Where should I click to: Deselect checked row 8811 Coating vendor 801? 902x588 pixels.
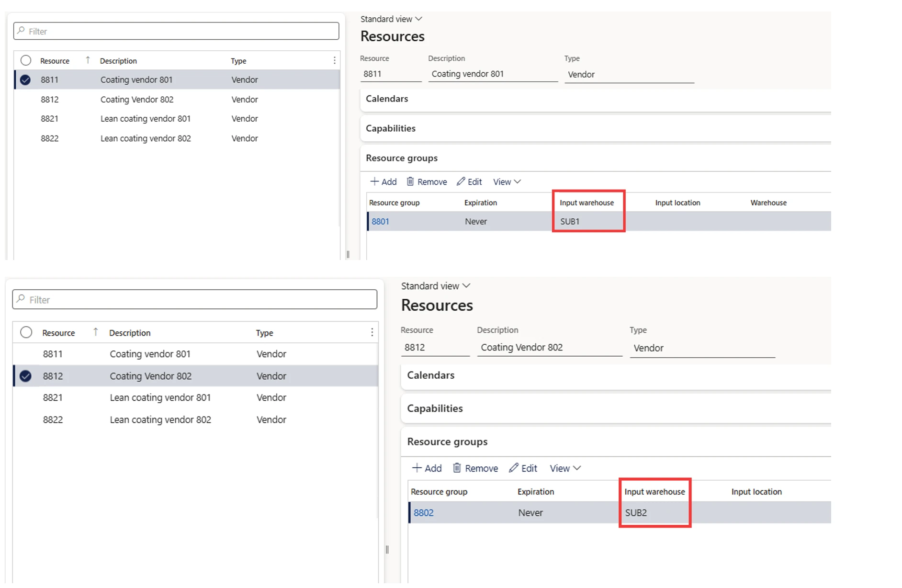click(x=26, y=80)
